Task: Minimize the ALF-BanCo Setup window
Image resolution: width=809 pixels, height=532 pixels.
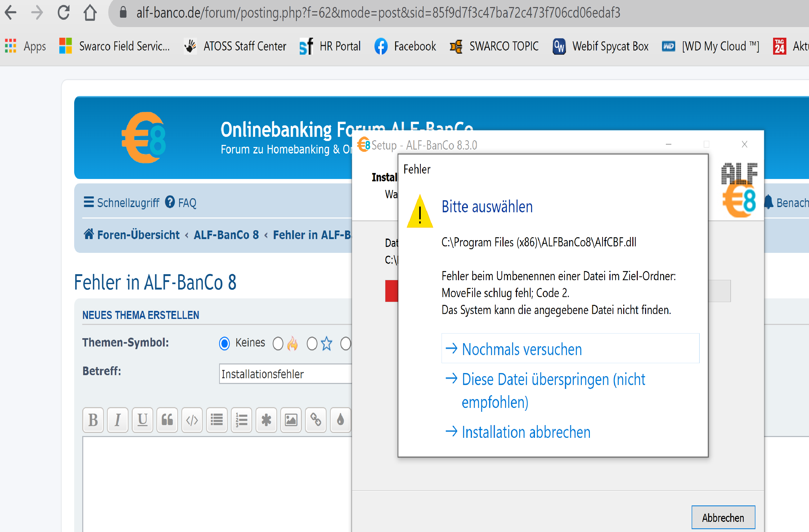Action: (x=668, y=144)
